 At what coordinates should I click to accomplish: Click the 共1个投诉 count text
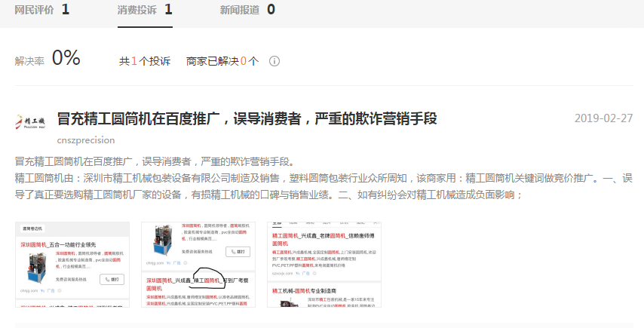[144, 61]
